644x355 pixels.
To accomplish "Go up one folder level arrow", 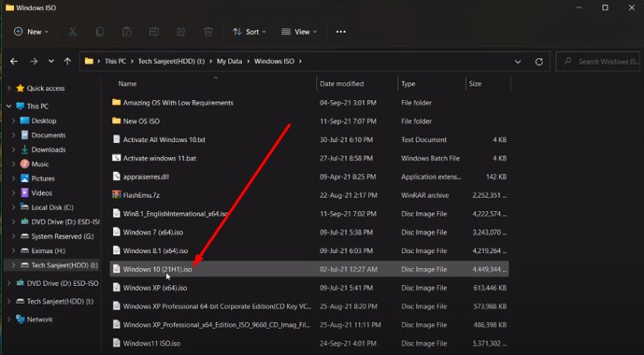I will [67, 61].
